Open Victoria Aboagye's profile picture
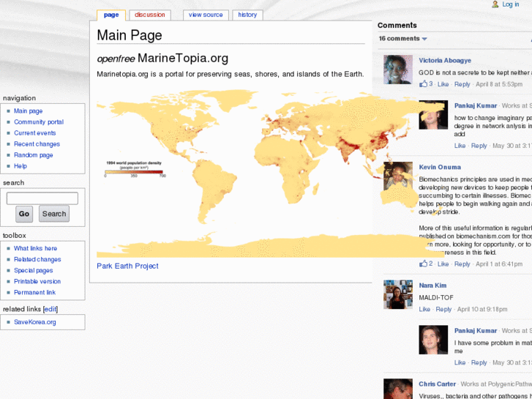This screenshot has width=532, height=399. (398, 70)
